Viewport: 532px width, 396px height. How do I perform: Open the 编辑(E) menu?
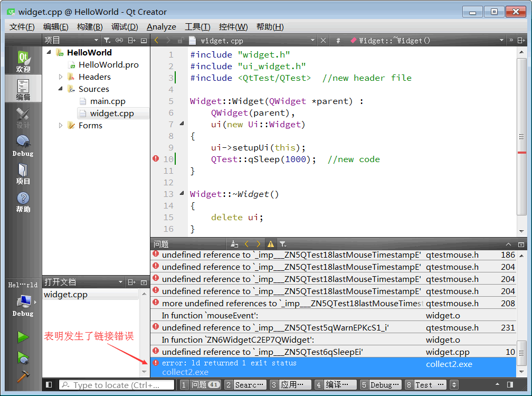coord(55,27)
